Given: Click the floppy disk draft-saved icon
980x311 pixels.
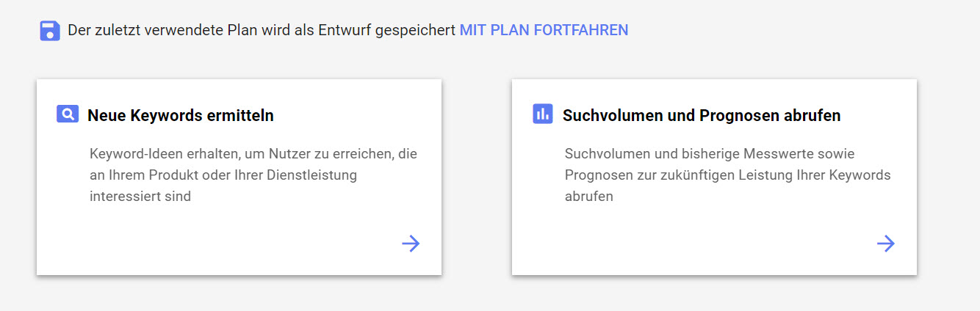Looking at the screenshot, I should 50,31.
